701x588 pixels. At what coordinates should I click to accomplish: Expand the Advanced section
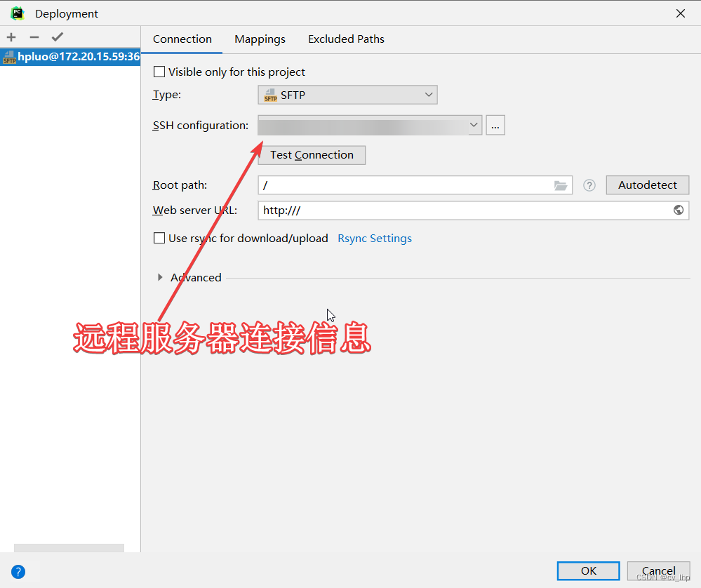(160, 277)
